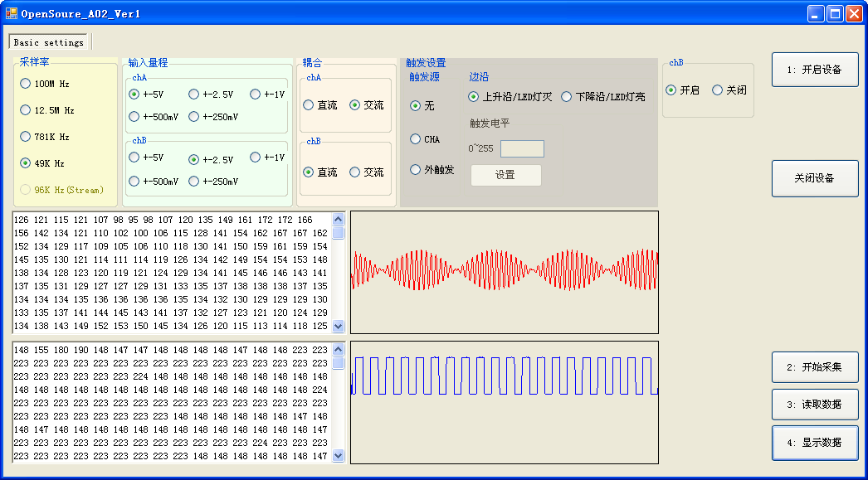Set chB input range to +-2.5V
Screen dimensions: 868x480
pos(210,160)
